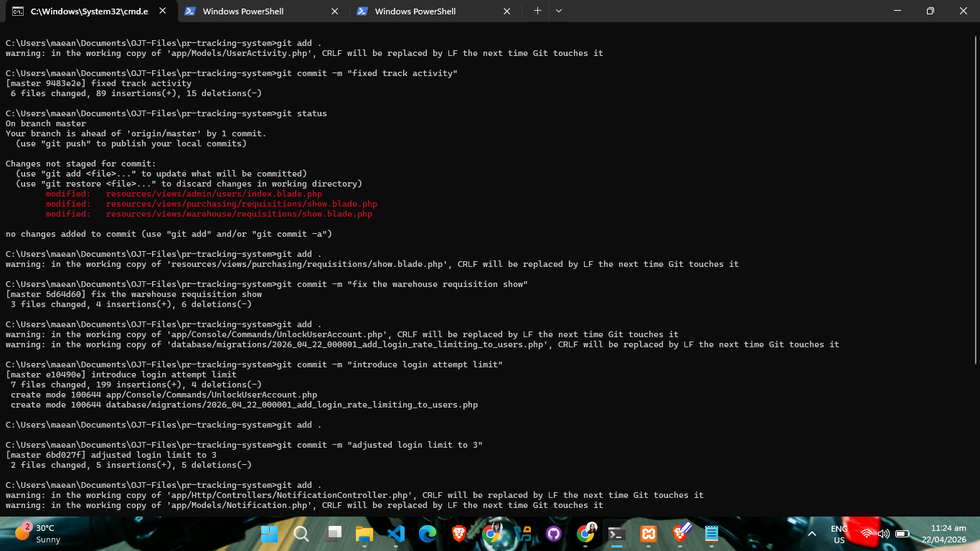This screenshot has width=980, height=551.
Task: Open the volume control in system tray
Action: pos(884,534)
